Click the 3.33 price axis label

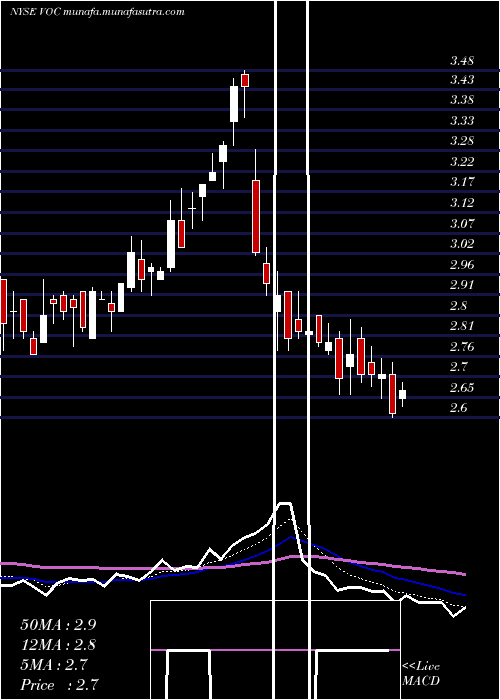click(462, 121)
